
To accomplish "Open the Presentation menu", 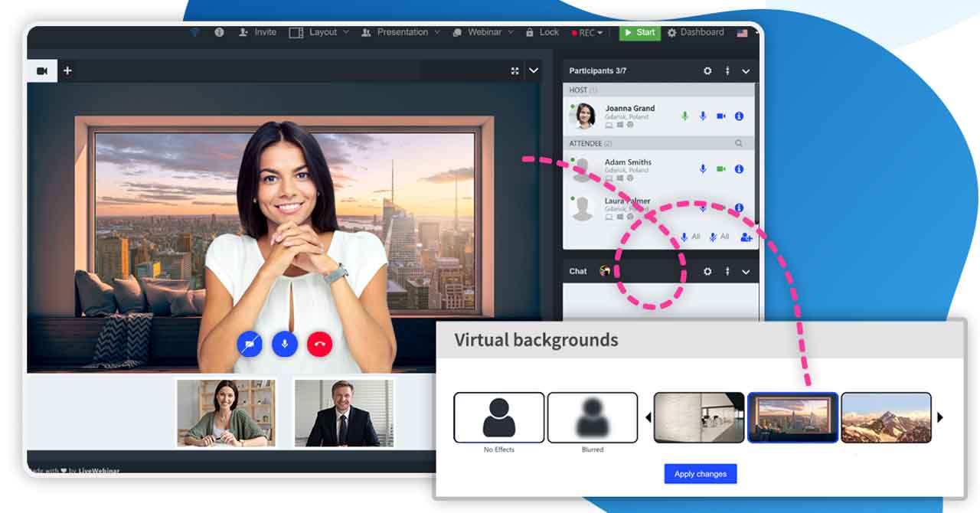I will tap(404, 32).
